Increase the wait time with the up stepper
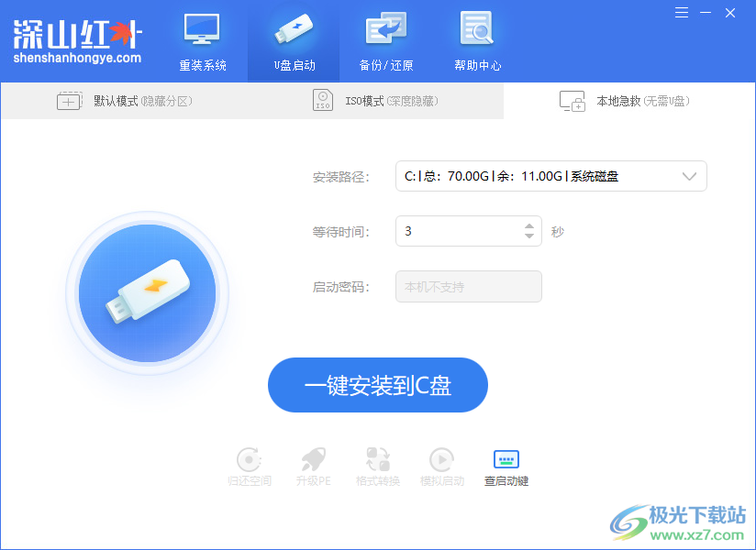This screenshot has width=756, height=550. point(529,225)
